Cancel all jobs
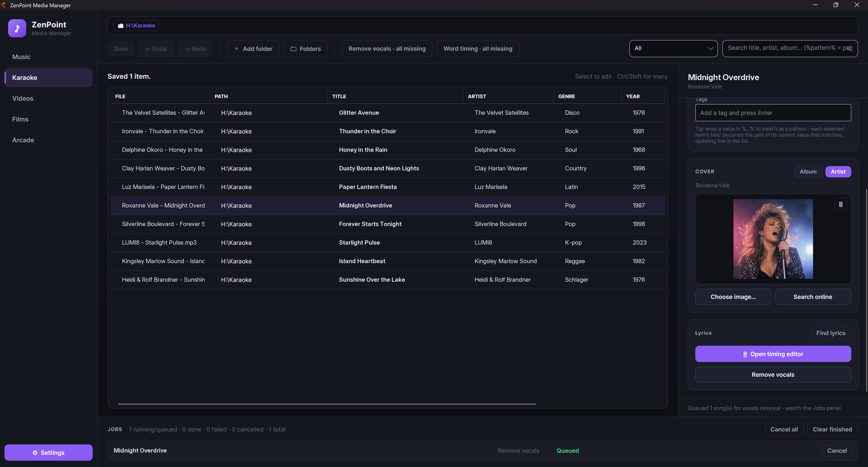Screen dimensions: 868x467 click(784, 430)
